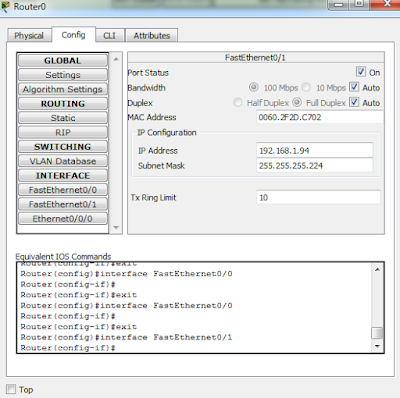Click the IOS commands scrollbar thumb
This screenshot has width=400, height=398.
point(377,333)
